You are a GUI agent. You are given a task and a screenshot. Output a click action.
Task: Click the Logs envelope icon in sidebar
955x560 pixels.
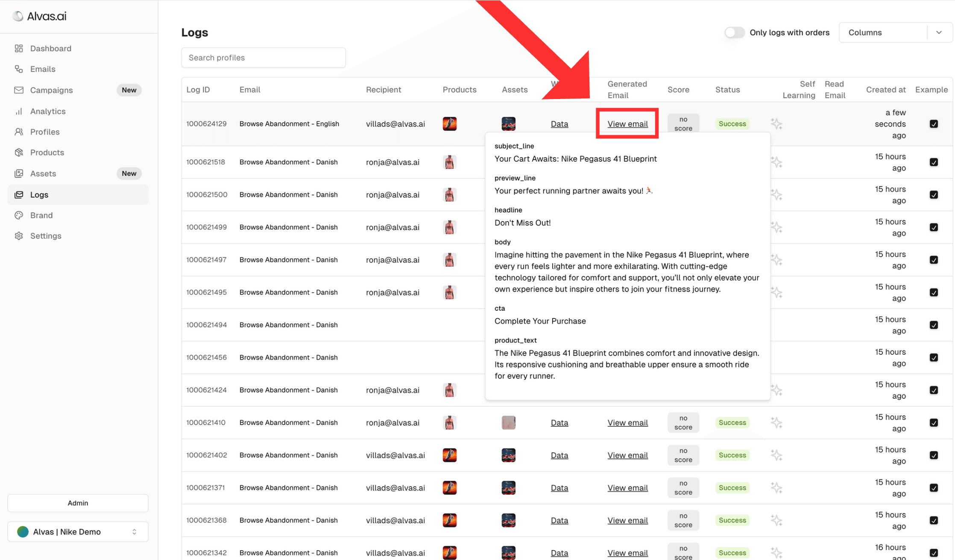click(18, 195)
